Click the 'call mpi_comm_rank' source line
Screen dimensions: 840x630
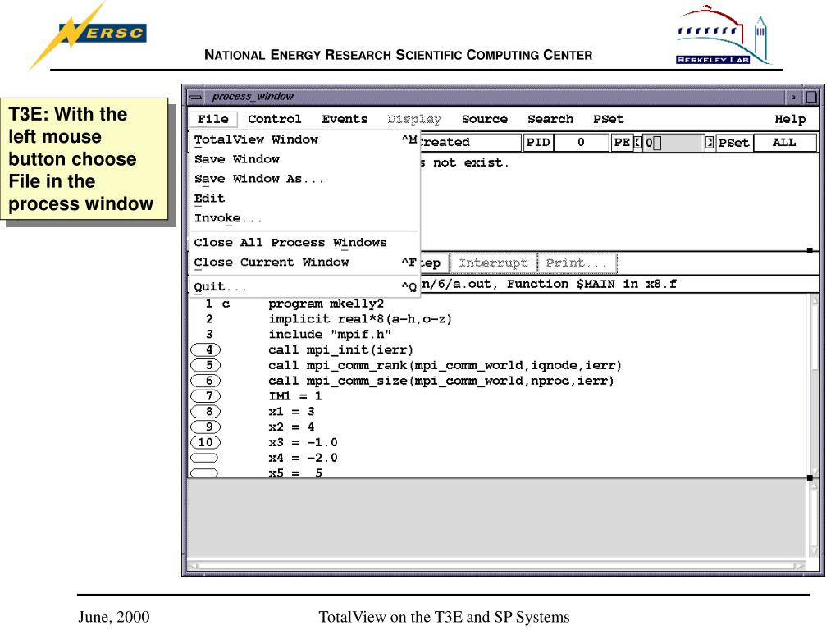[x=445, y=365]
